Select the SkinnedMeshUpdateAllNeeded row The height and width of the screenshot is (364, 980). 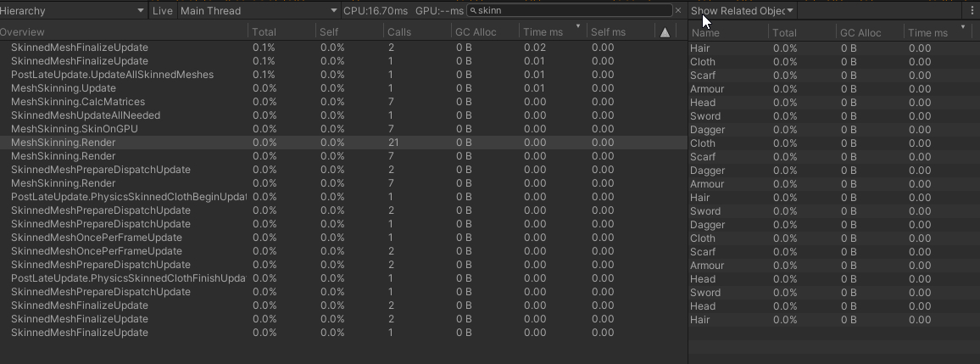click(86, 115)
